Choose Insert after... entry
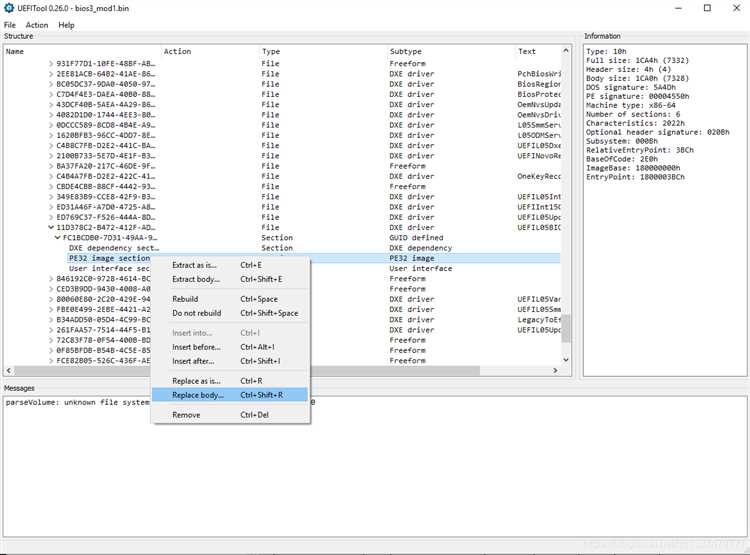 (x=230, y=361)
